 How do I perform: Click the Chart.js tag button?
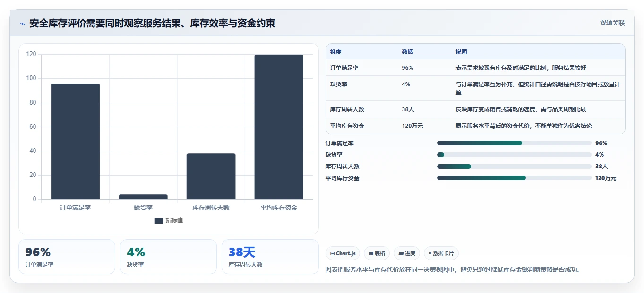coord(343,253)
